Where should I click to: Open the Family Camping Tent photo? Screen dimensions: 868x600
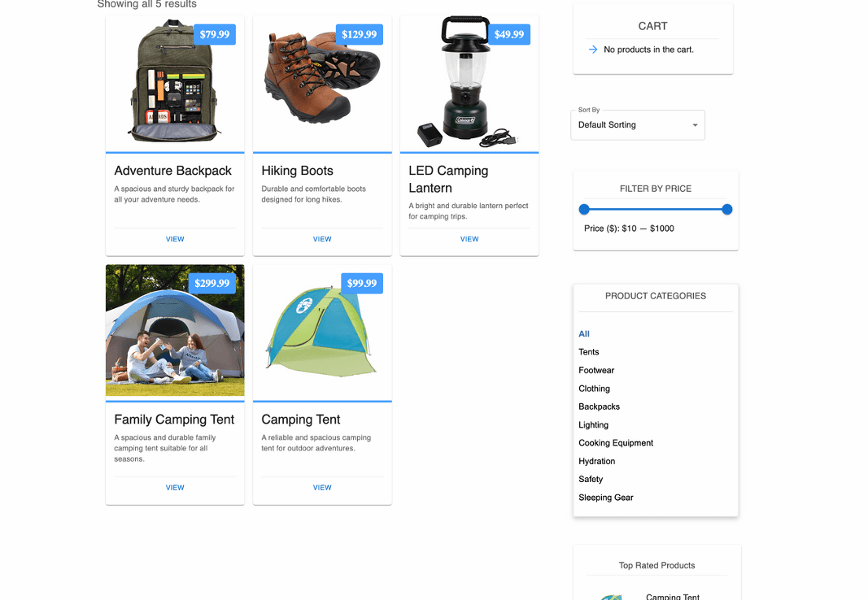coord(175,332)
